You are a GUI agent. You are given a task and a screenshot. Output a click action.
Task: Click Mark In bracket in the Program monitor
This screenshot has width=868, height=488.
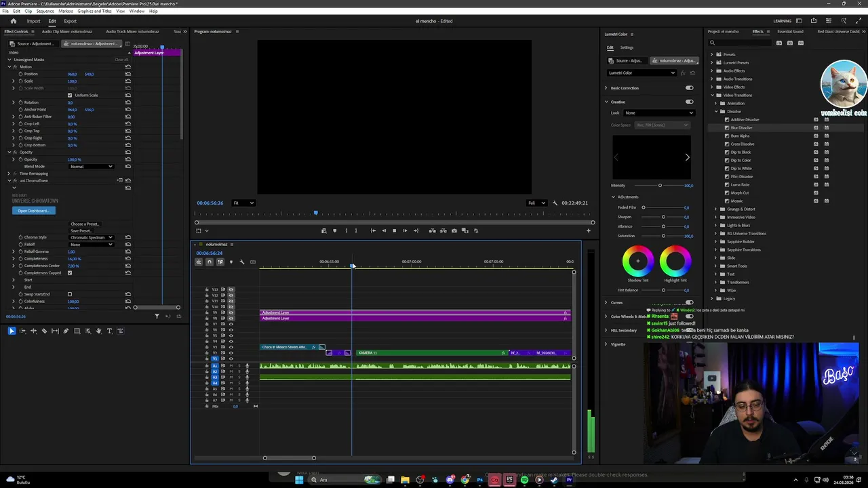click(347, 230)
